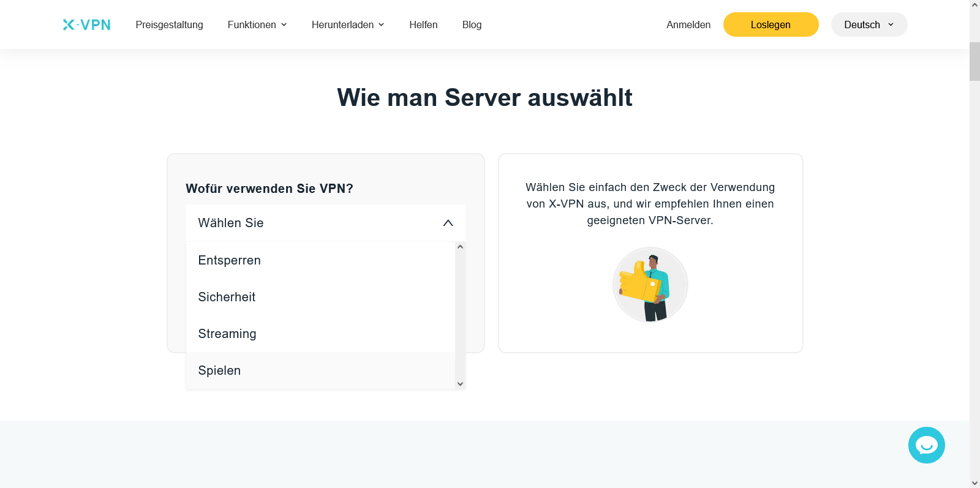980x488 pixels.
Task: Select Sicherheit option
Action: pyautogui.click(x=320, y=297)
